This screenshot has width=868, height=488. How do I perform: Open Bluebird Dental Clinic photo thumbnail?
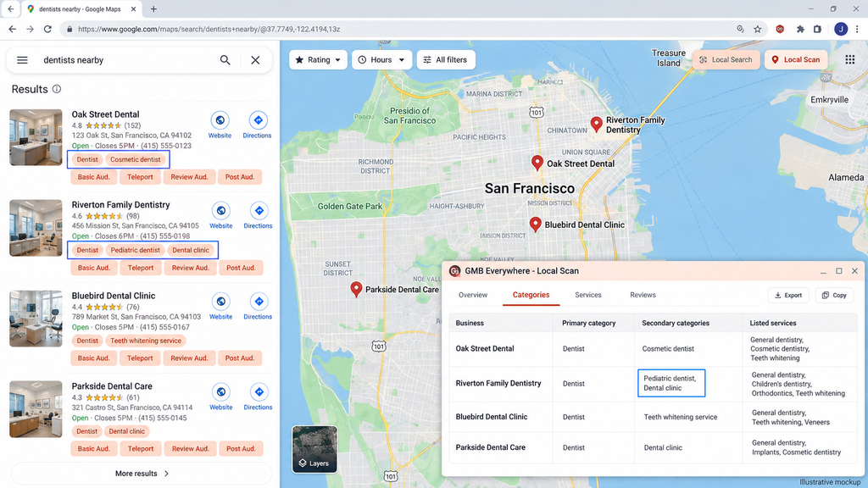pyautogui.click(x=36, y=319)
